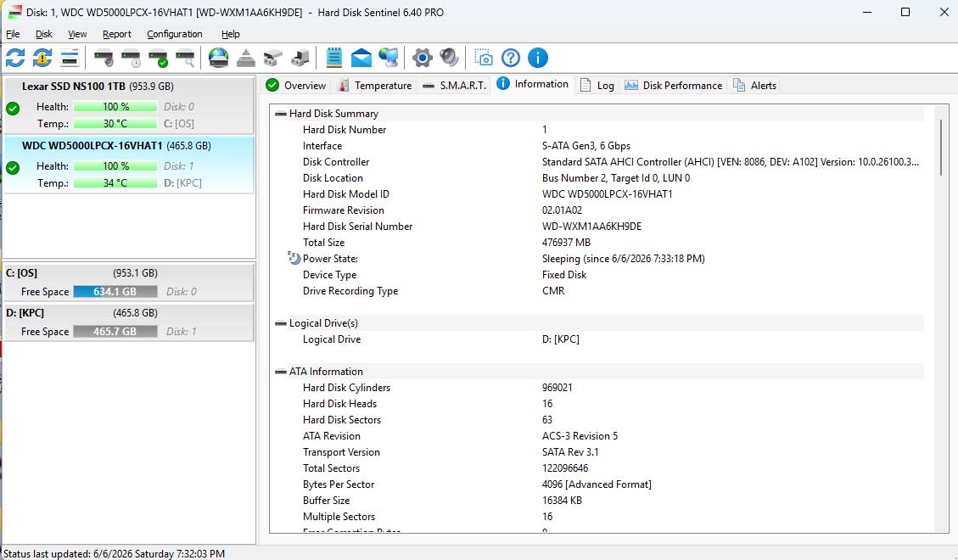Click the Hard Disk Sentinel title bar icon
Screen dimensions: 958x560
(14, 12)
